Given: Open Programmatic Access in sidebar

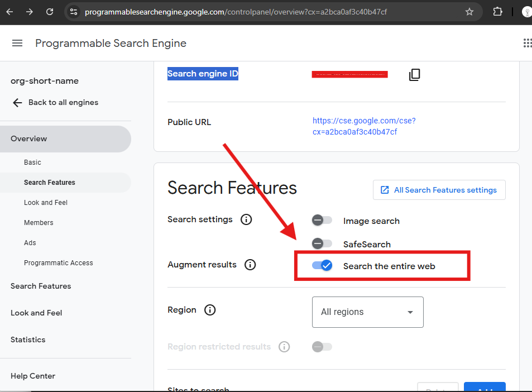Looking at the screenshot, I should click(59, 263).
